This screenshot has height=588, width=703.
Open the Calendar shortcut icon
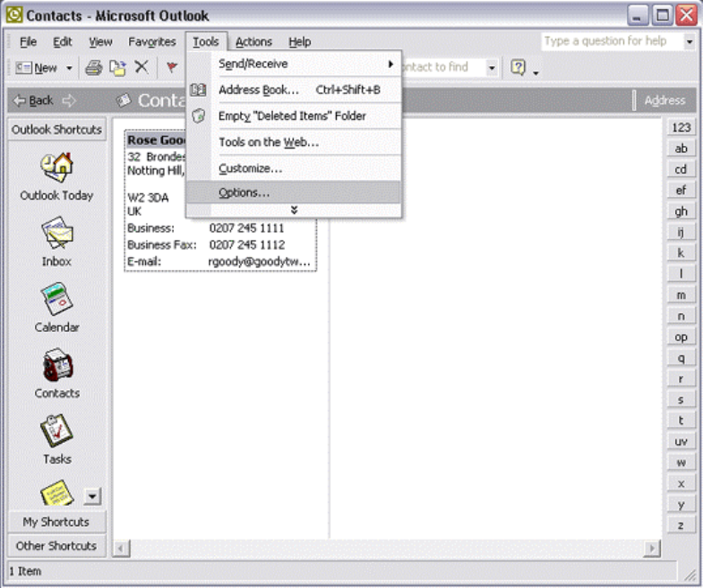[56, 299]
